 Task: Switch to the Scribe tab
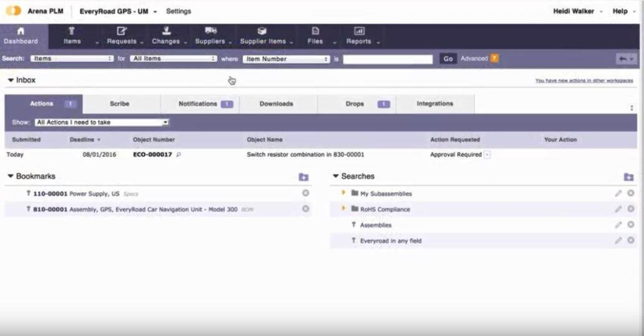[122, 104]
